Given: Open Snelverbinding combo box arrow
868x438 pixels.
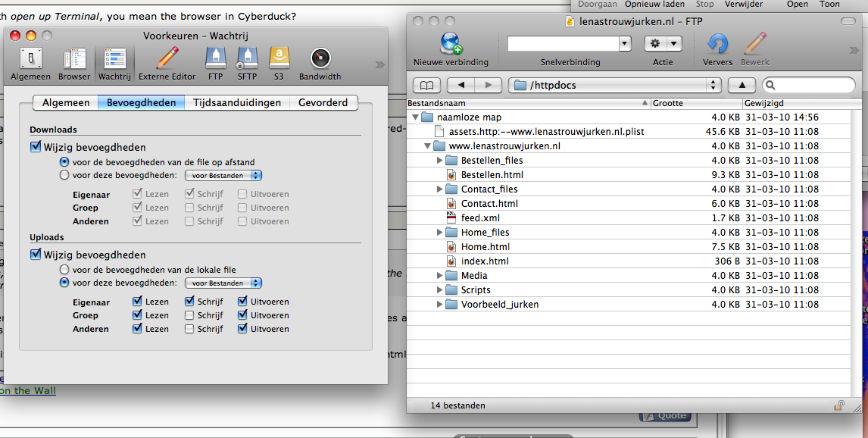Looking at the screenshot, I should tap(625, 43).
